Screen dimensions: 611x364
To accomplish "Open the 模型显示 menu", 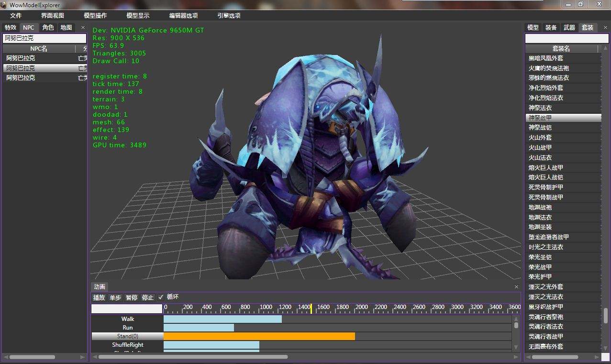I will pyautogui.click(x=138, y=15).
